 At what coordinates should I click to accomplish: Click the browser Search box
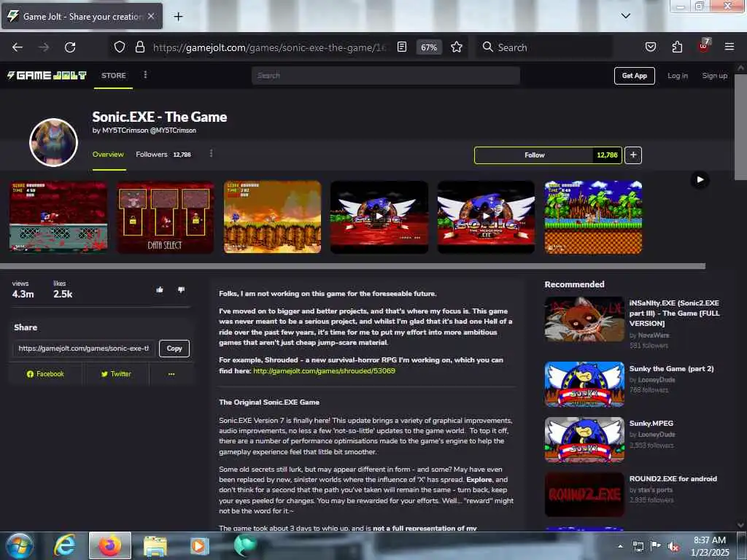(x=544, y=47)
